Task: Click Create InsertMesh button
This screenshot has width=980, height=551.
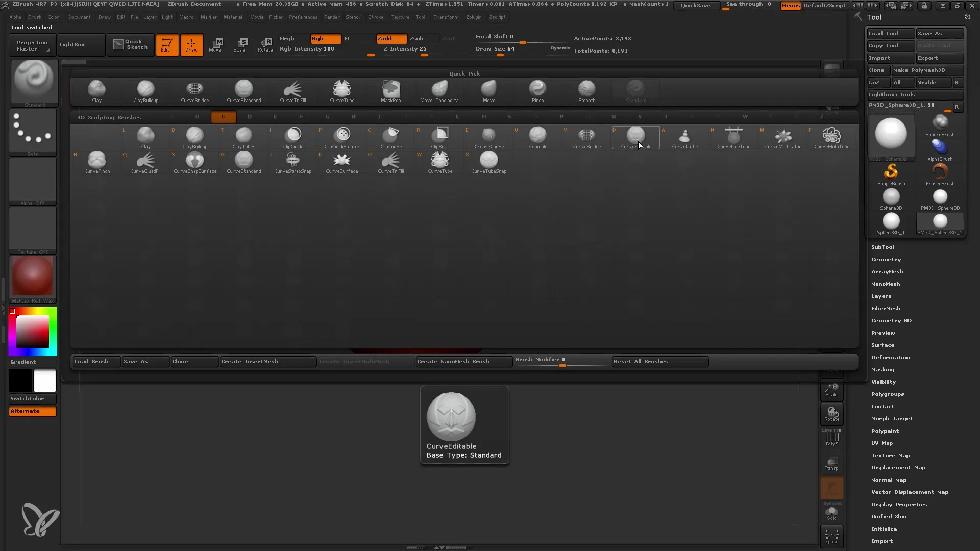Action: point(268,362)
